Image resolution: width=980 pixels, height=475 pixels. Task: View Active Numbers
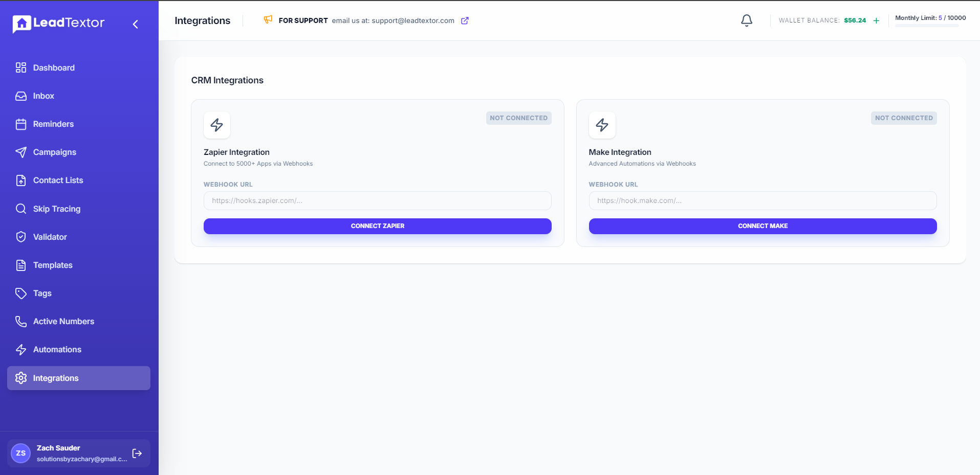79,321
